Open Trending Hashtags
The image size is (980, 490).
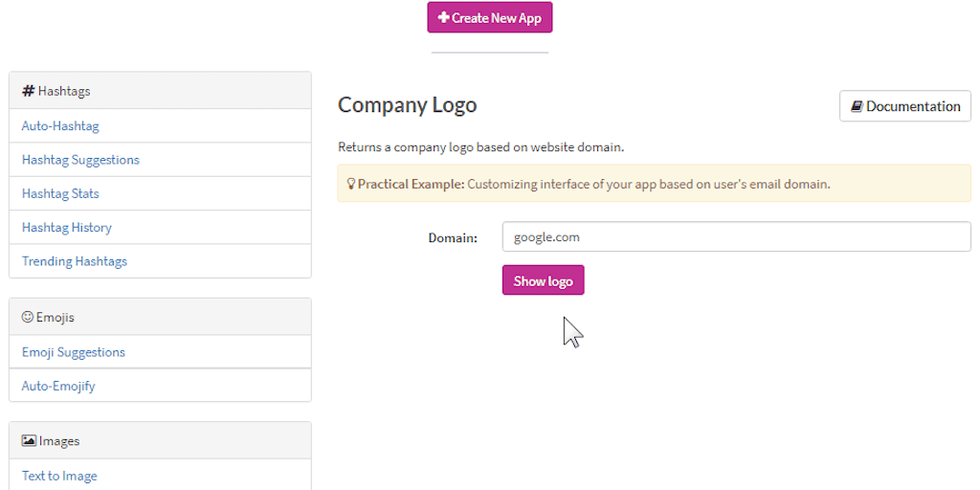(x=75, y=261)
